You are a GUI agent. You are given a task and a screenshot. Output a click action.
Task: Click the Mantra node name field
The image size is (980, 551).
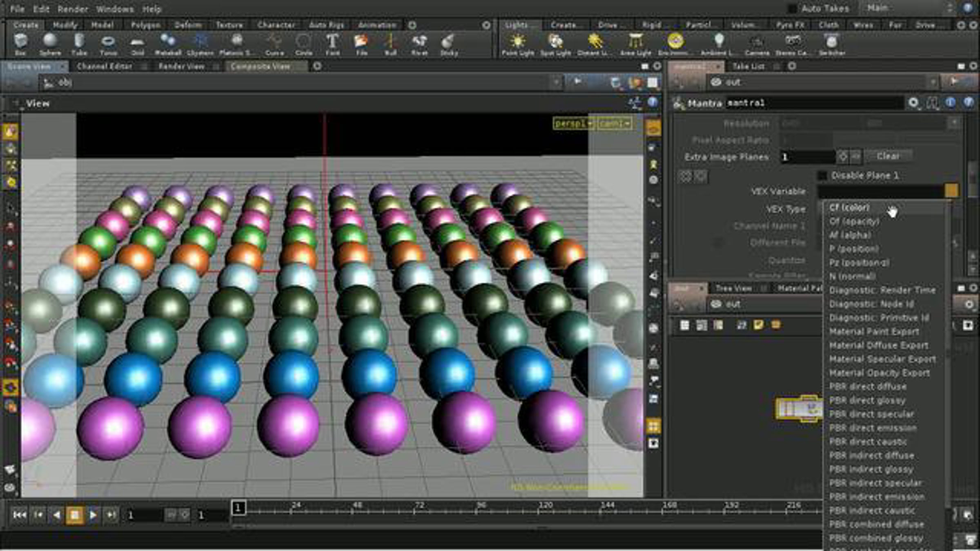(814, 103)
